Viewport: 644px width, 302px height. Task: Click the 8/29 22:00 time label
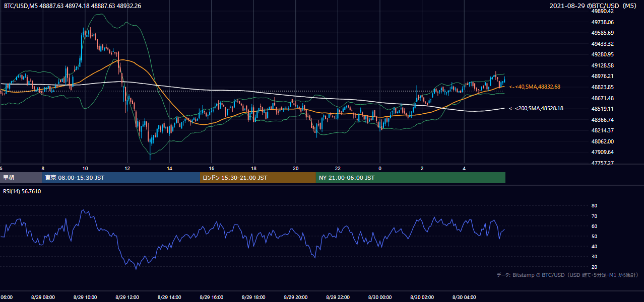[x=338, y=297]
